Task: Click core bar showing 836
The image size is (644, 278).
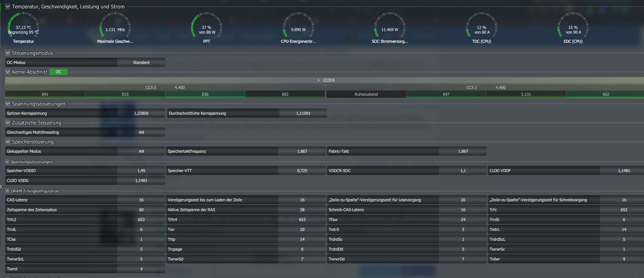Action: pos(205,94)
